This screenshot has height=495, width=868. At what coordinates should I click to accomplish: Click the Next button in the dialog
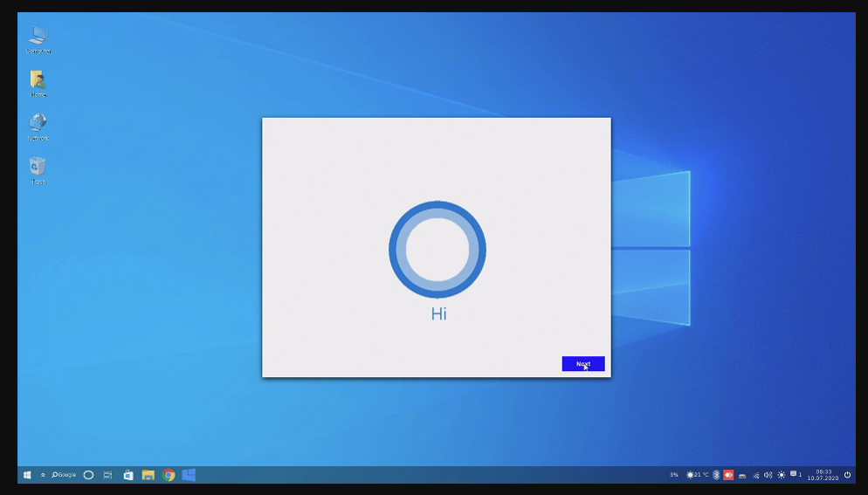coord(582,364)
